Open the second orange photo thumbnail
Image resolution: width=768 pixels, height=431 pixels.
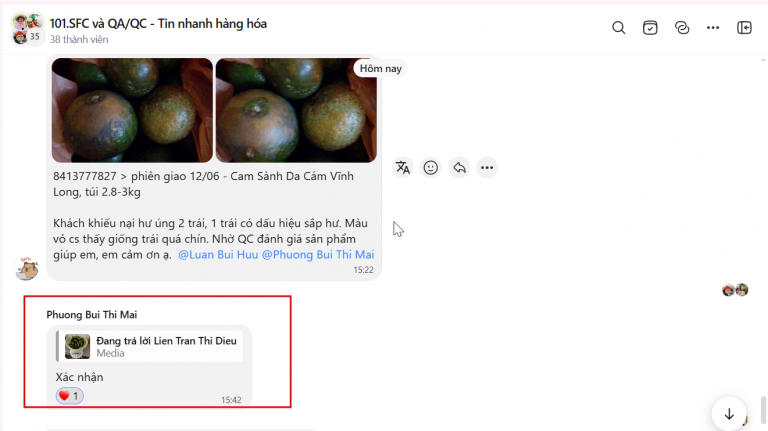(296, 110)
